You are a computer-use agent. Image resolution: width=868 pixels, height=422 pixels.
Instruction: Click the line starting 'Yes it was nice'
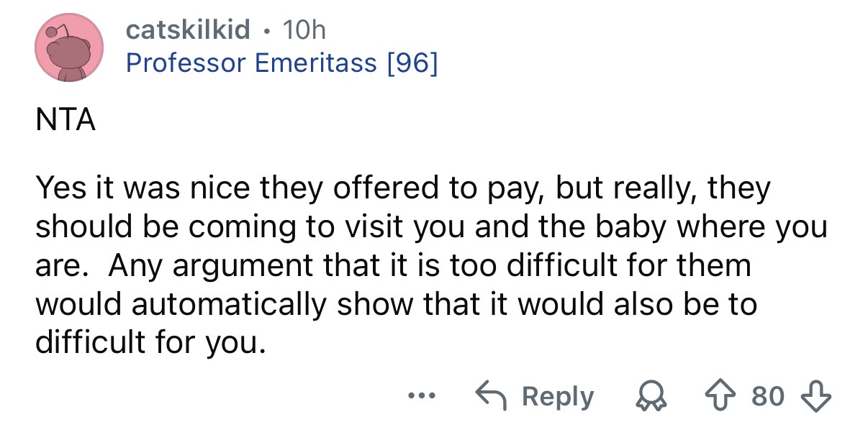[403, 189]
